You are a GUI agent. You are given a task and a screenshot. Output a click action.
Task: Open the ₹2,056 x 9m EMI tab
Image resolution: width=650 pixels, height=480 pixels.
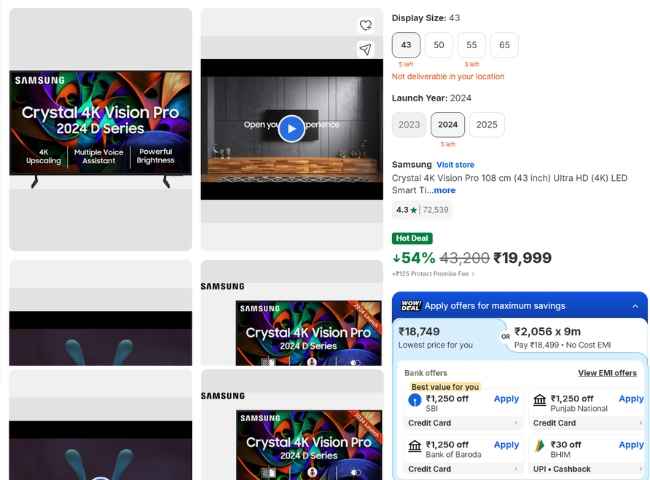[575, 337]
